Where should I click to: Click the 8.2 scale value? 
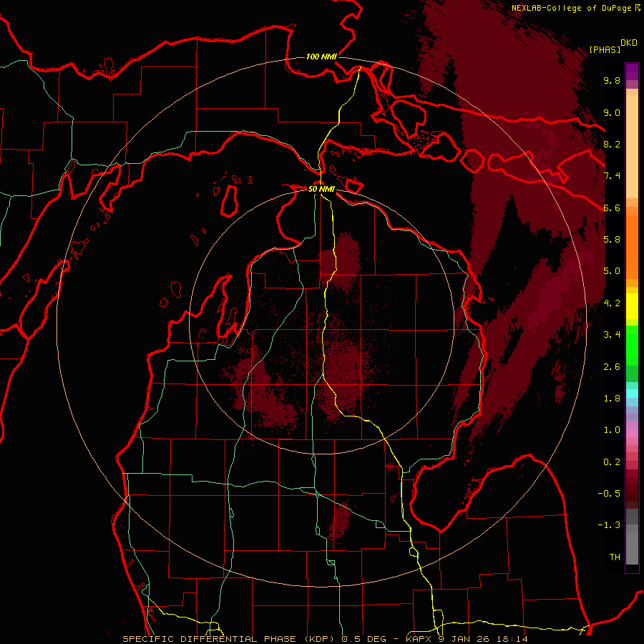click(x=612, y=144)
